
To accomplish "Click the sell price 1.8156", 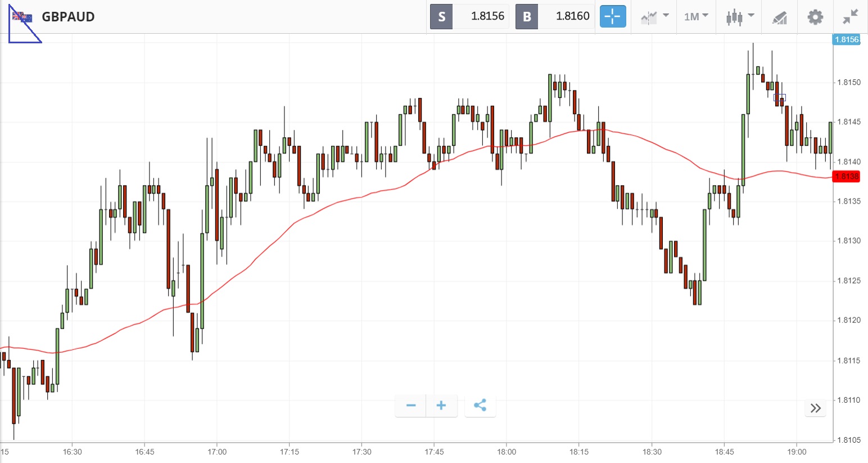I will point(487,17).
